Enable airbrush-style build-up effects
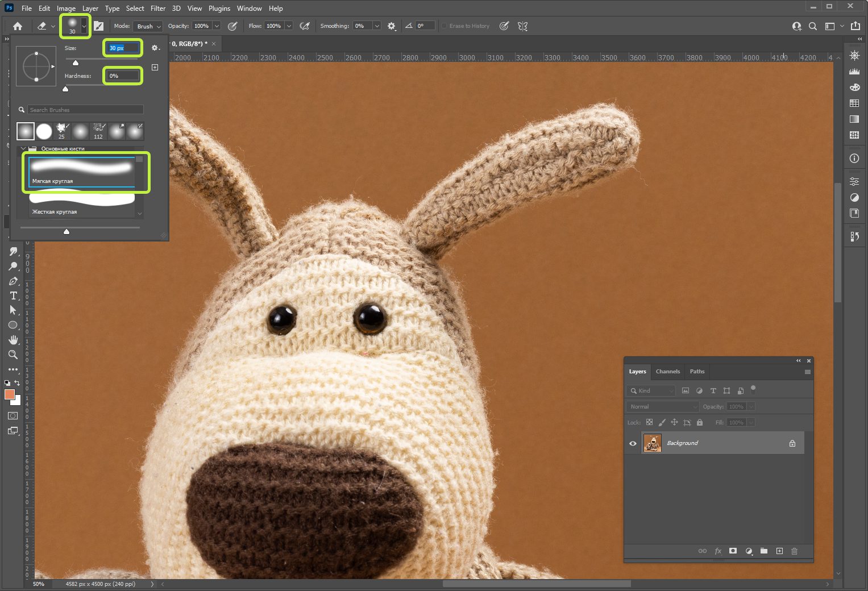868x591 pixels. pyautogui.click(x=305, y=26)
